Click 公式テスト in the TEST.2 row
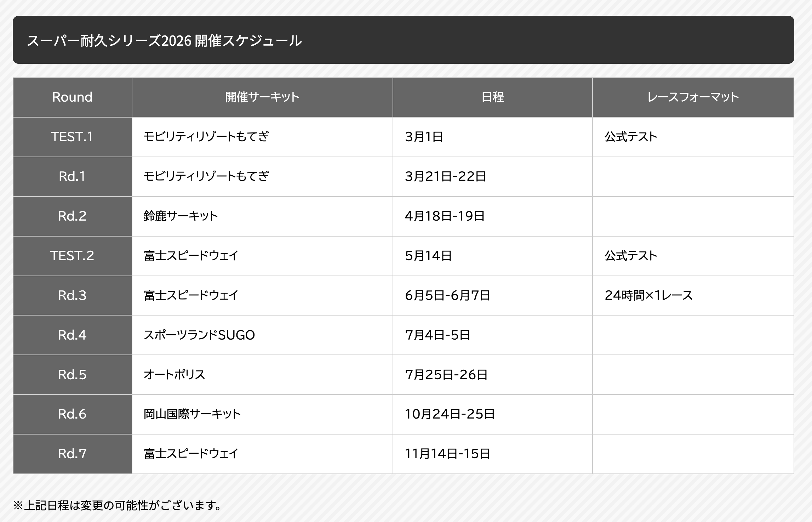Image resolution: width=812 pixels, height=522 pixels. coord(631,256)
